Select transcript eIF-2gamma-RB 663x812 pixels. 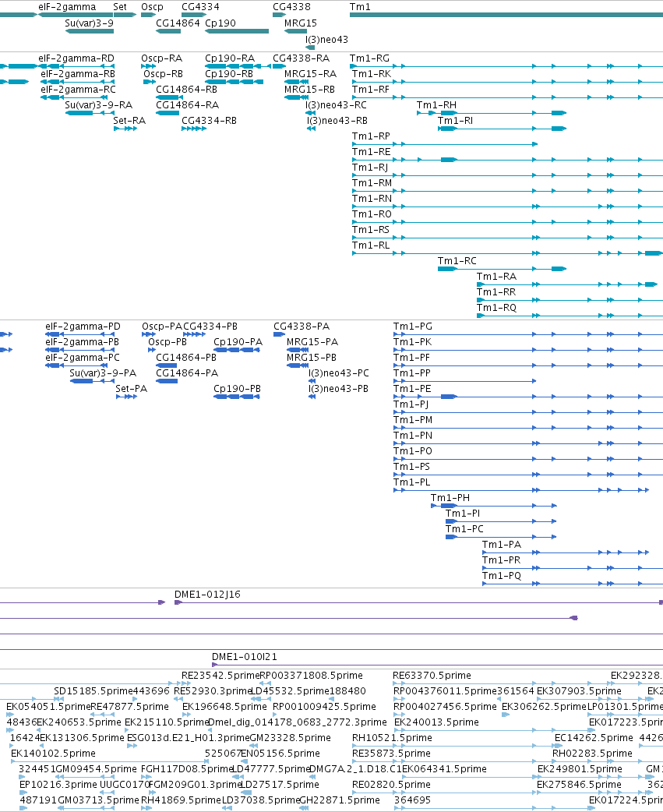click(78, 74)
